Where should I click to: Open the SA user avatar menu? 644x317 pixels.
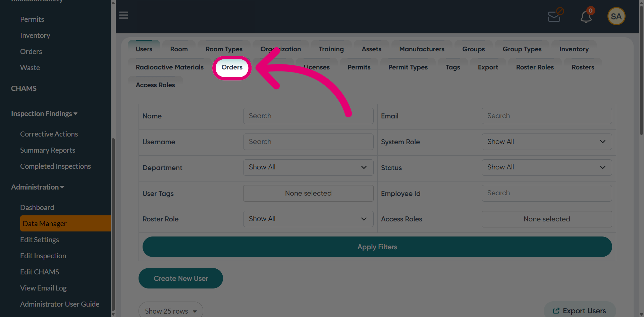616,16
